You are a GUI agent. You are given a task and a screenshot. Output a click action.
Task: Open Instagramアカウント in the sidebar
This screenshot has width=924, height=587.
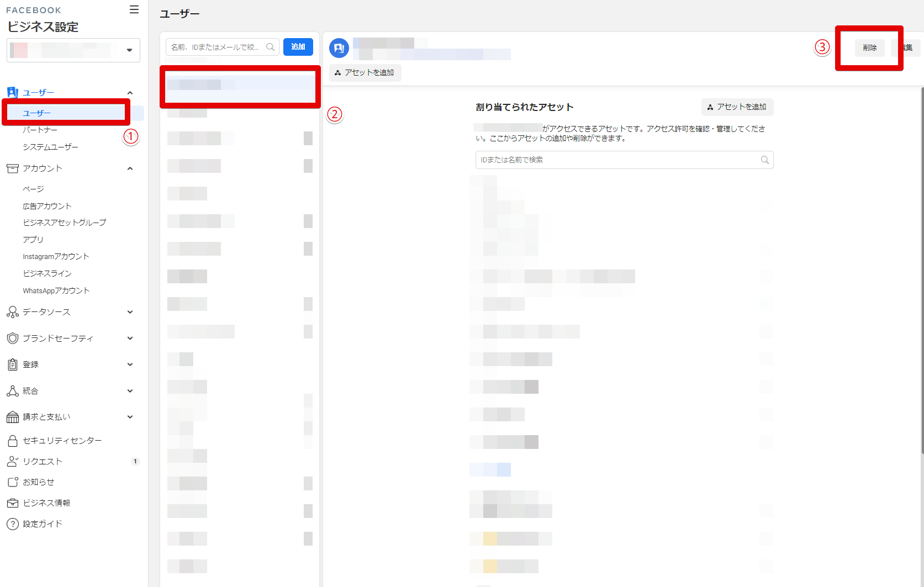(56, 257)
